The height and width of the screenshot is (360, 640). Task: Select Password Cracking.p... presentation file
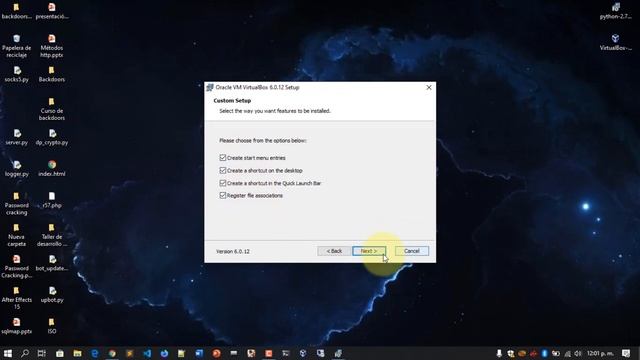click(16, 267)
